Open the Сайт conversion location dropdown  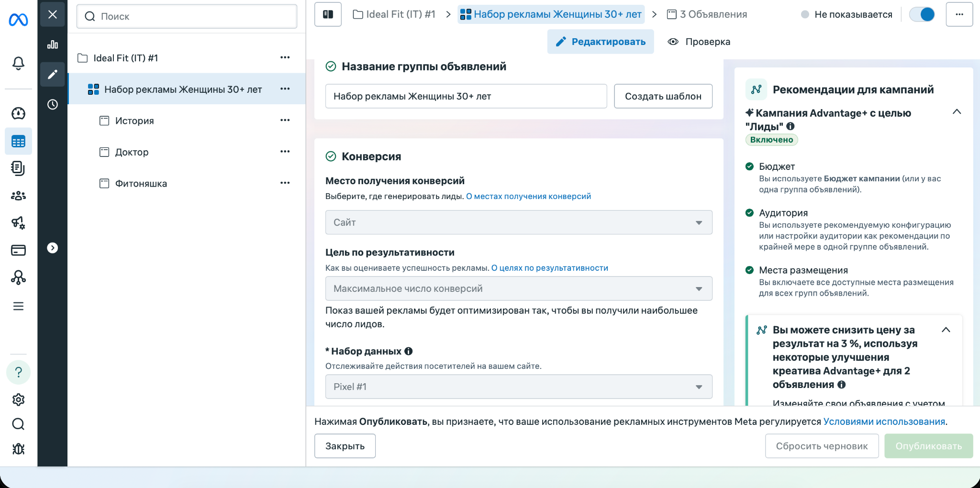click(518, 222)
